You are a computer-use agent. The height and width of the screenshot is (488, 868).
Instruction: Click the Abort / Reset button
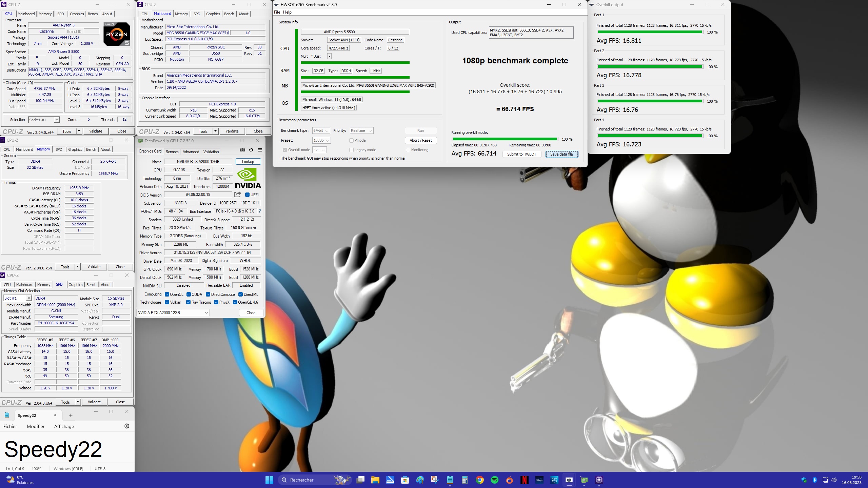click(420, 140)
